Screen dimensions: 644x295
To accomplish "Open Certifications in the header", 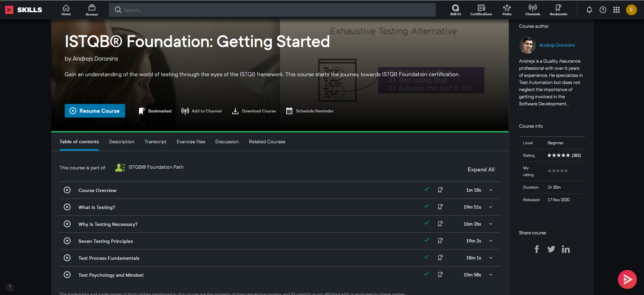I will 481,10.
